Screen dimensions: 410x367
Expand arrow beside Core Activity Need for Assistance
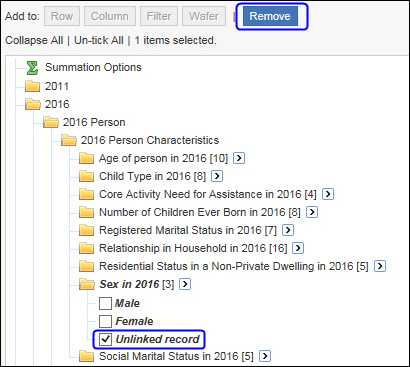328,194
